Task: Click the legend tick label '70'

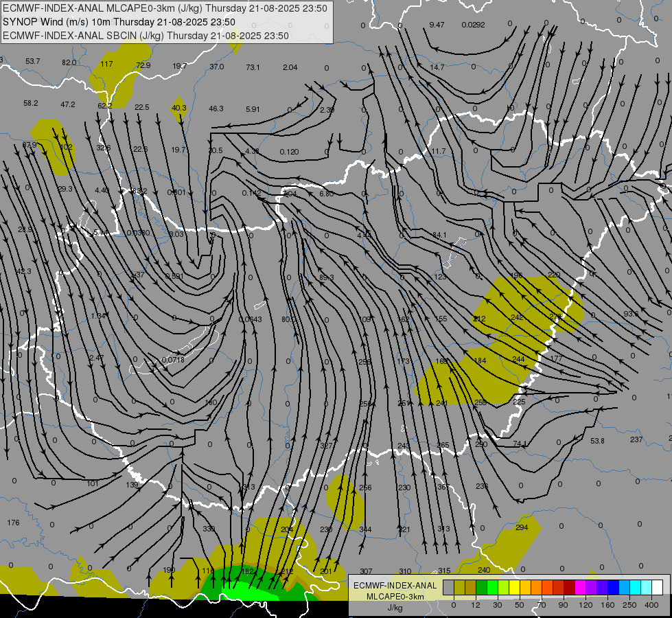Action: click(x=541, y=605)
